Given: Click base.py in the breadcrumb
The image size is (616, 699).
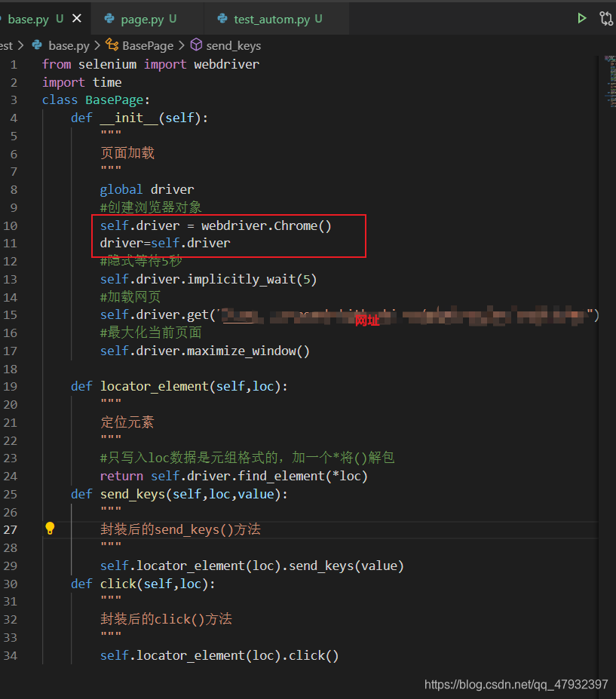Looking at the screenshot, I should pos(69,46).
